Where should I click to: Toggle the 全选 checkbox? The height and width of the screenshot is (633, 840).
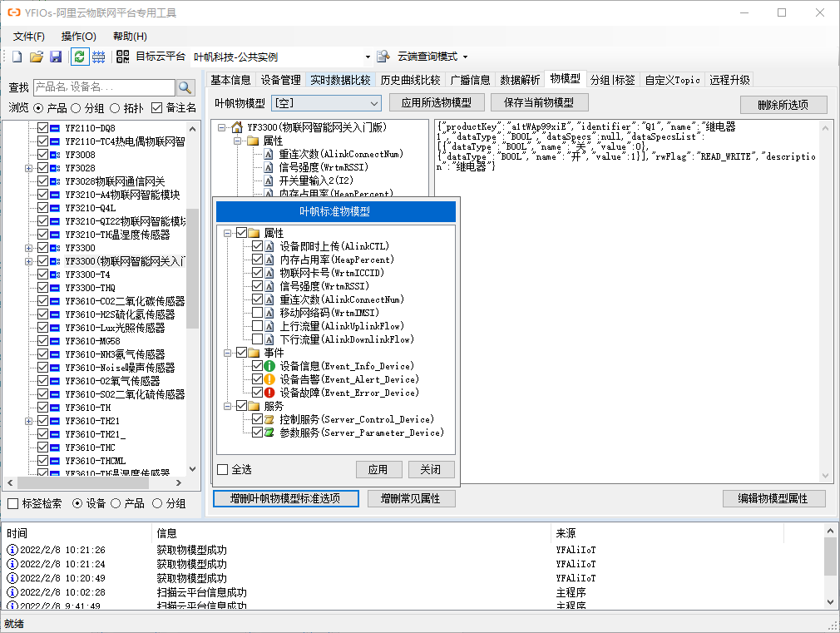point(223,469)
